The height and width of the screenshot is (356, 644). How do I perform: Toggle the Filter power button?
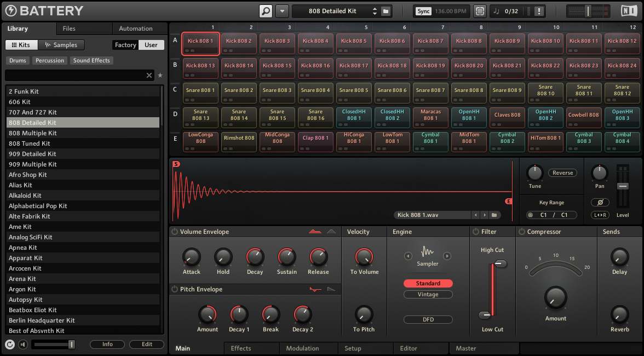coord(475,232)
